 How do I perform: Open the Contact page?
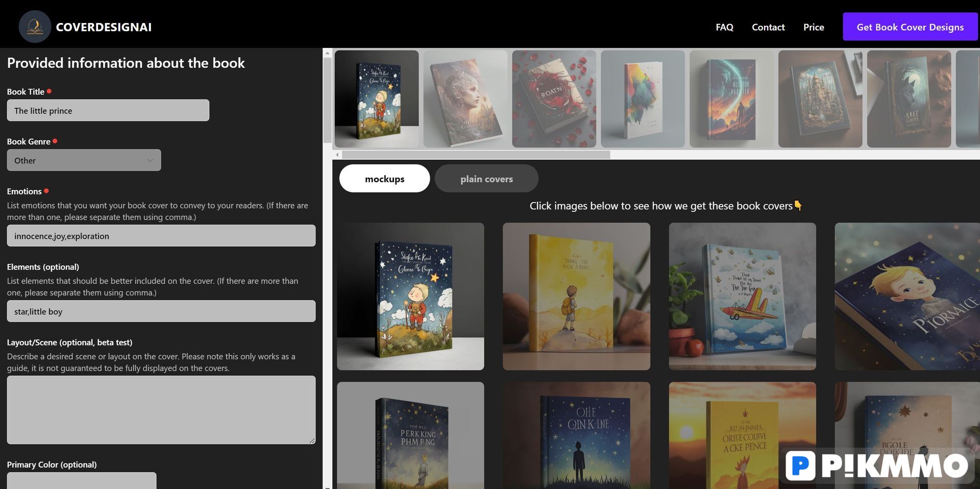click(768, 27)
